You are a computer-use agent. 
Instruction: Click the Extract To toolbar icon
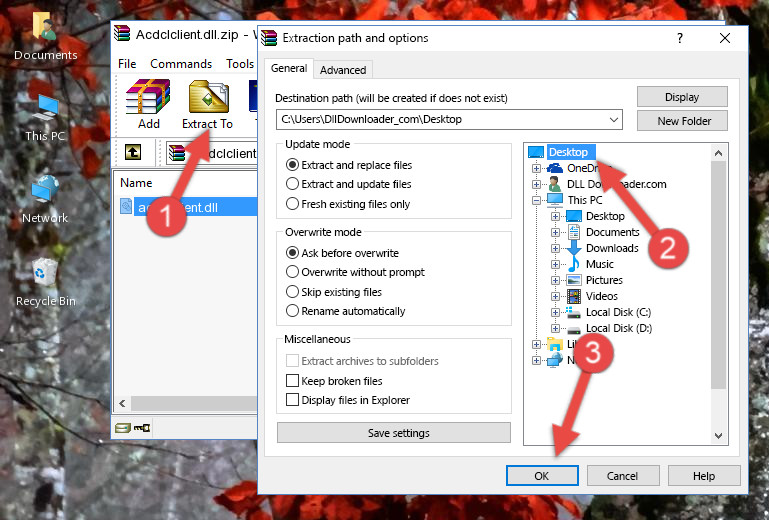[208, 96]
